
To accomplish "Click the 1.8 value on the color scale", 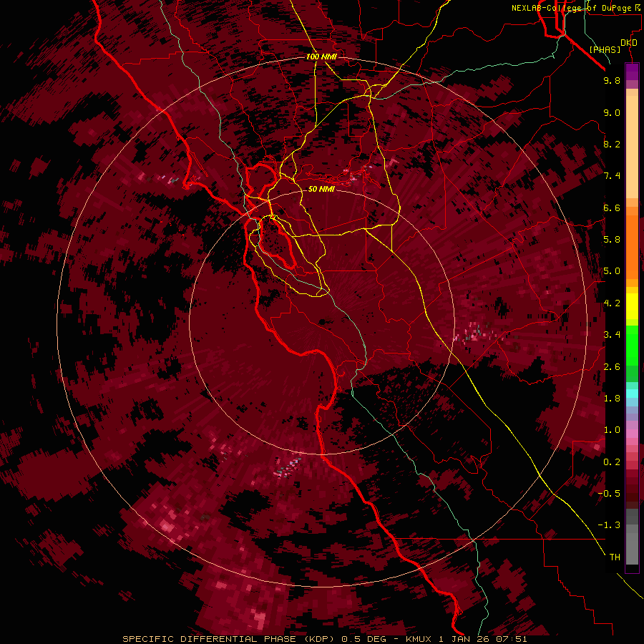I will (612, 399).
